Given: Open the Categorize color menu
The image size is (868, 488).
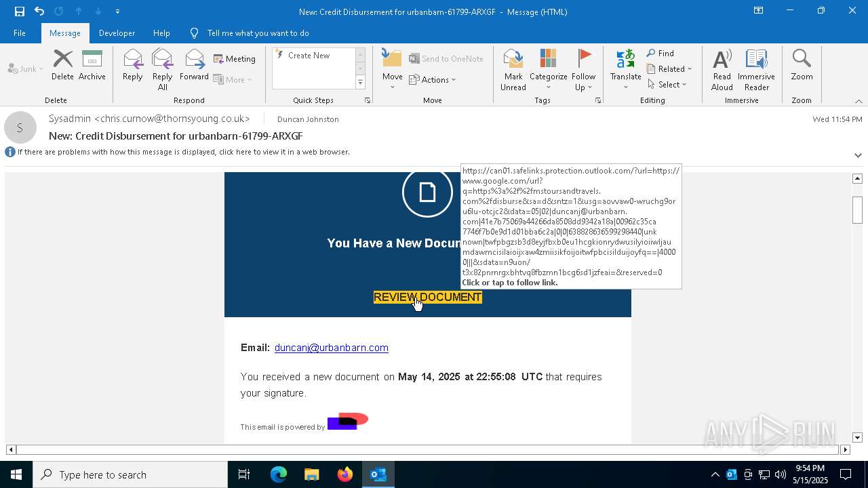Looking at the screenshot, I should (x=548, y=70).
